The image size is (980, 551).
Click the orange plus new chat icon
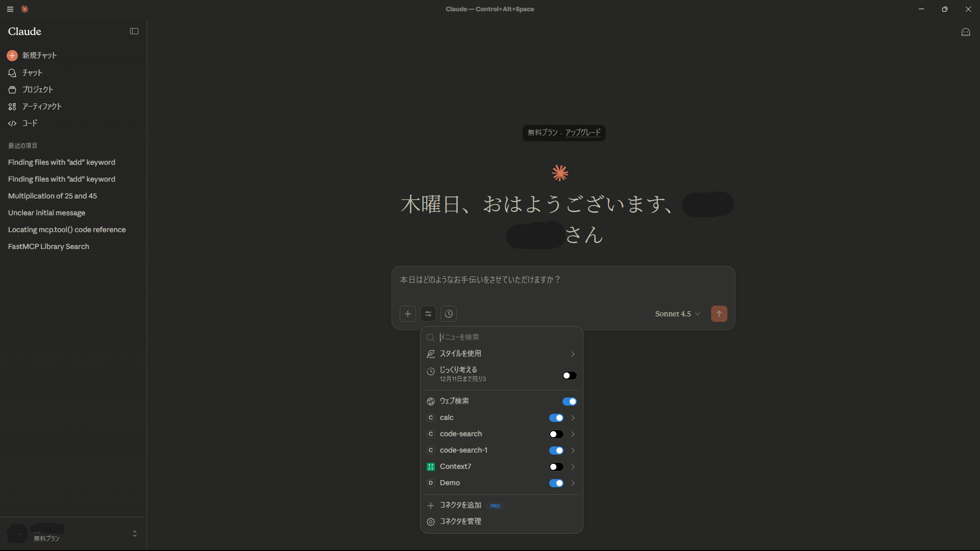click(12, 56)
